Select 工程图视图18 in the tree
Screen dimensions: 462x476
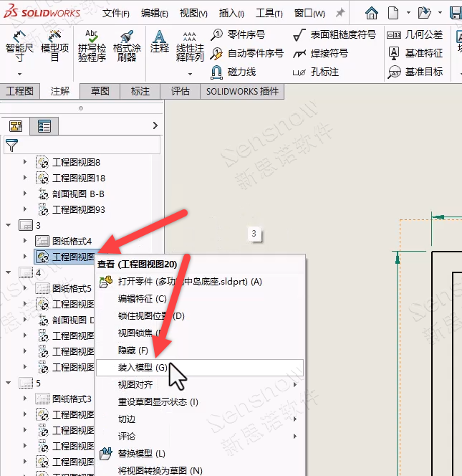(x=78, y=178)
